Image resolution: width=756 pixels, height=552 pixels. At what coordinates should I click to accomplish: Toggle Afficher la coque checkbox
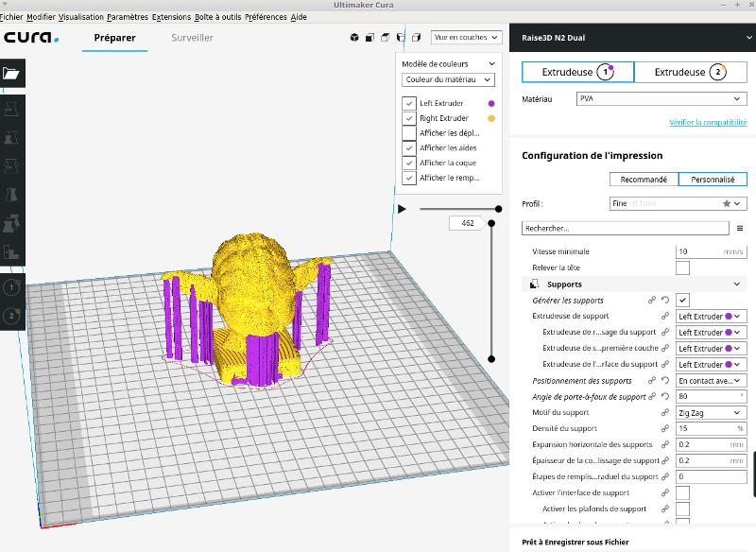pyautogui.click(x=409, y=163)
